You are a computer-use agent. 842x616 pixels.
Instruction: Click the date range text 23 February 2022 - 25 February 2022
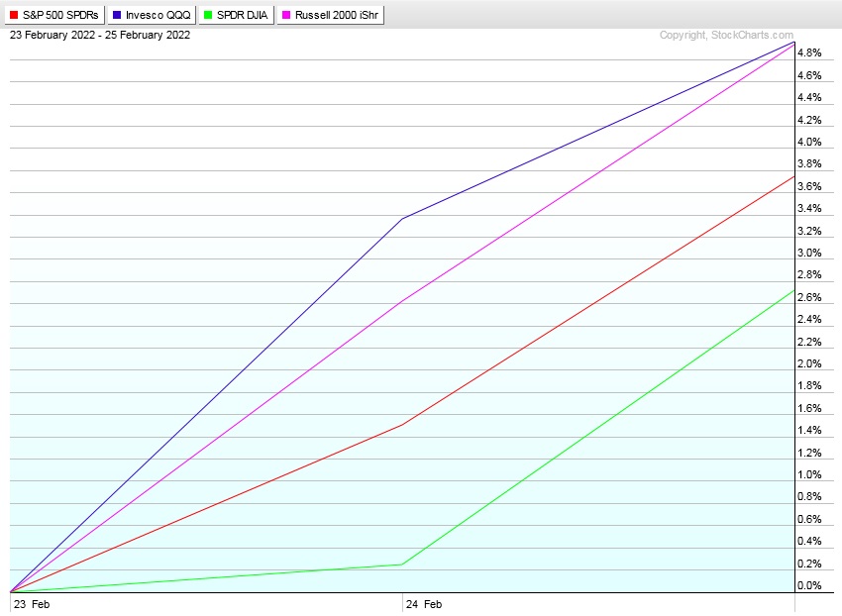100,35
